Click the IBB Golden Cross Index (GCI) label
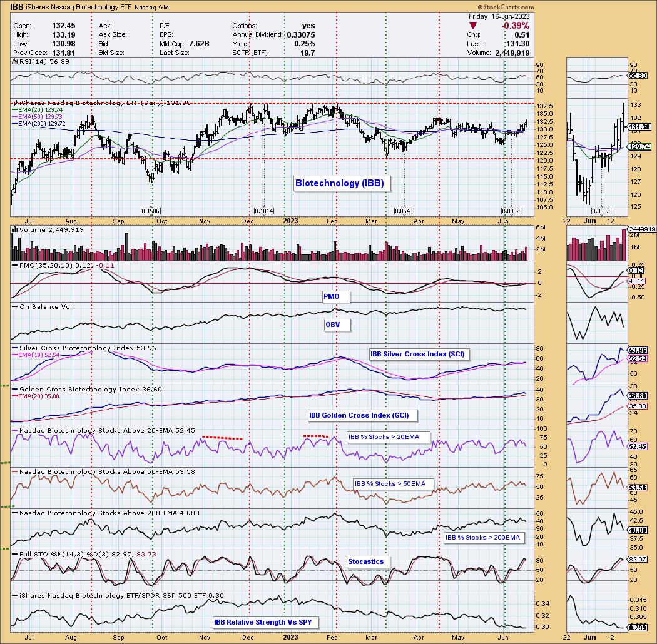Screen dimensions: 657x644 click(x=363, y=415)
